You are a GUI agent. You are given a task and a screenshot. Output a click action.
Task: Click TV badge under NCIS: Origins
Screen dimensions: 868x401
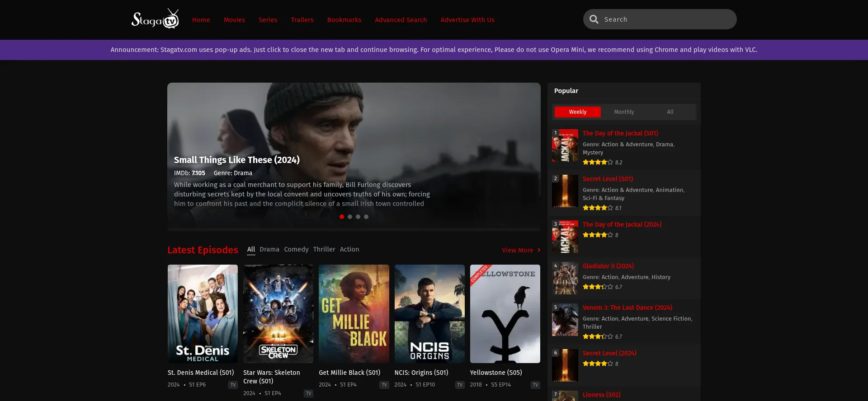tap(460, 385)
